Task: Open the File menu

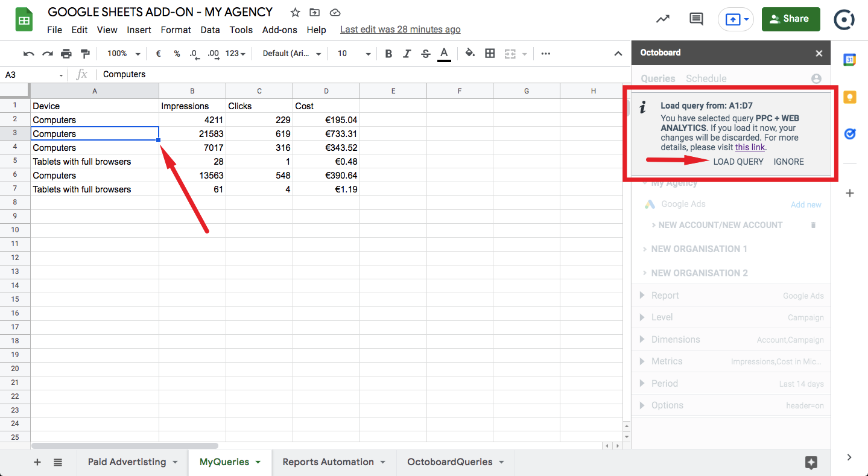Action: pyautogui.click(x=54, y=30)
